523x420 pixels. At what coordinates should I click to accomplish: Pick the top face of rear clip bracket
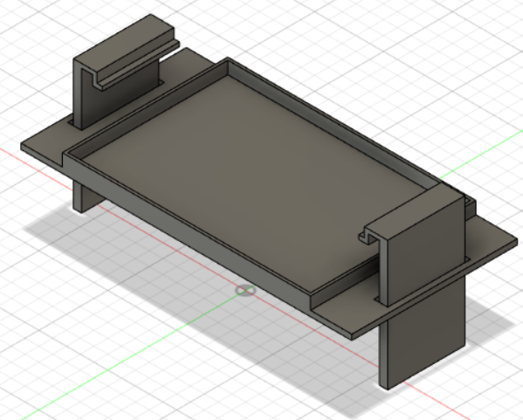pyautogui.click(x=123, y=39)
